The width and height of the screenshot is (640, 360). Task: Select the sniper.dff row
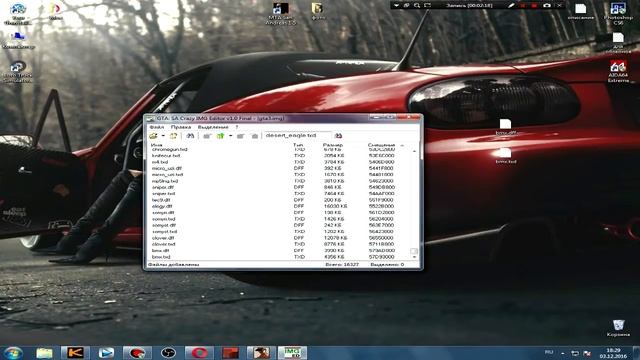tap(280, 187)
